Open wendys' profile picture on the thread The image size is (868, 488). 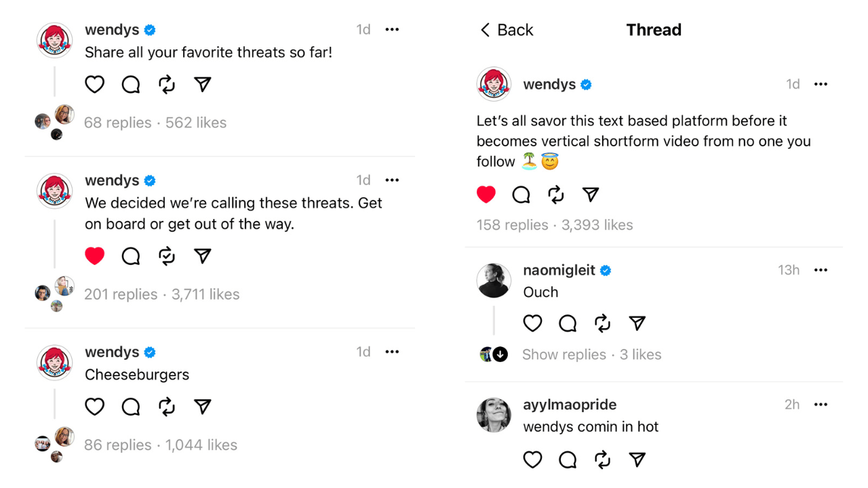[493, 84]
